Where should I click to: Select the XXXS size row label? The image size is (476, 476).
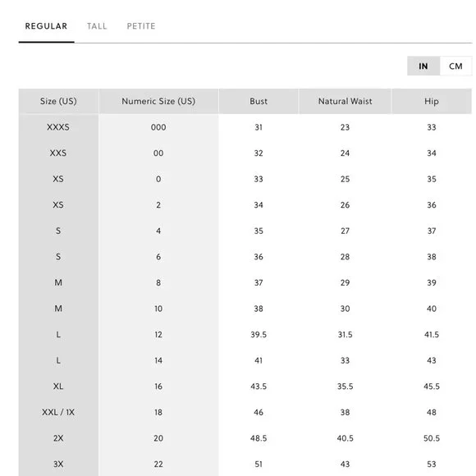pyautogui.click(x=58, y=127)
